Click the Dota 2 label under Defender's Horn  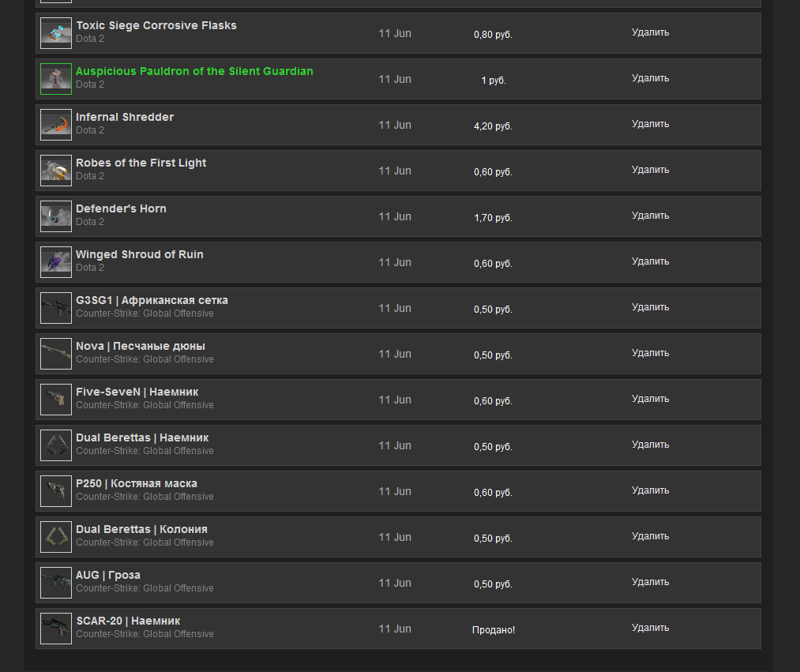(90, 222)
